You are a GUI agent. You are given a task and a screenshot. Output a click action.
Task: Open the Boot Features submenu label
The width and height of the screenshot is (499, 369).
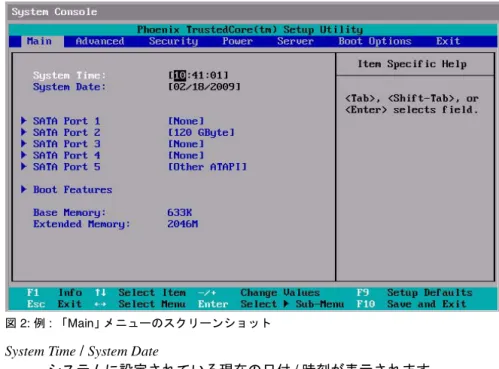(x=73, y=190)
